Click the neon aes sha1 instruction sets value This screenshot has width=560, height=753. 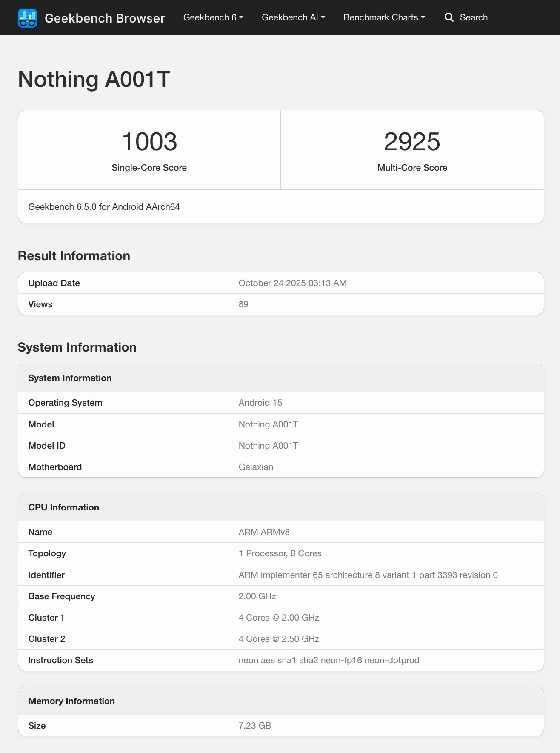[x=329, y=660]
